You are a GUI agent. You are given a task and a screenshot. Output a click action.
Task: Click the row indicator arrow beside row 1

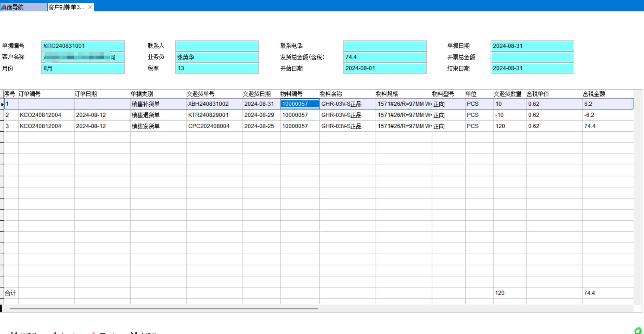(x=2, y=104)
